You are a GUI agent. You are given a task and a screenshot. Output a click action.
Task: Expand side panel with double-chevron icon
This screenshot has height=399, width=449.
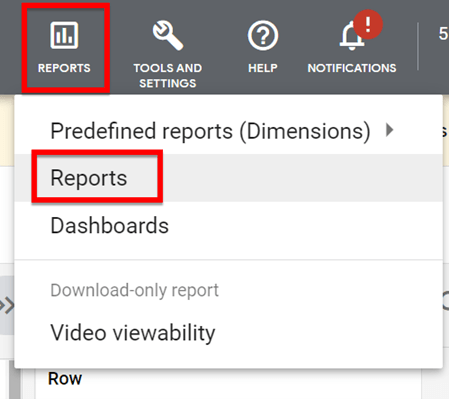tap(7, 305)
